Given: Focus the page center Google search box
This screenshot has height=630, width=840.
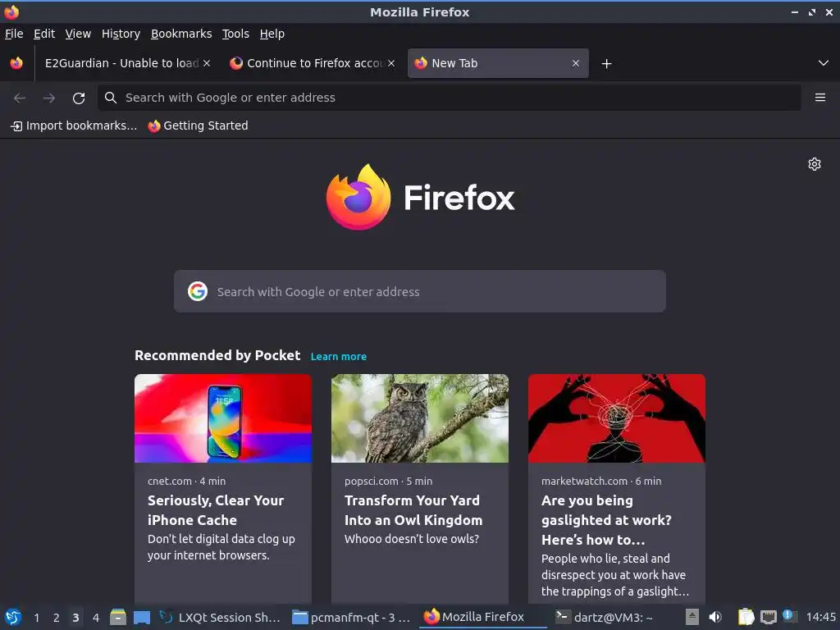Looking at the screenshot, I should [x=420, y=291].
